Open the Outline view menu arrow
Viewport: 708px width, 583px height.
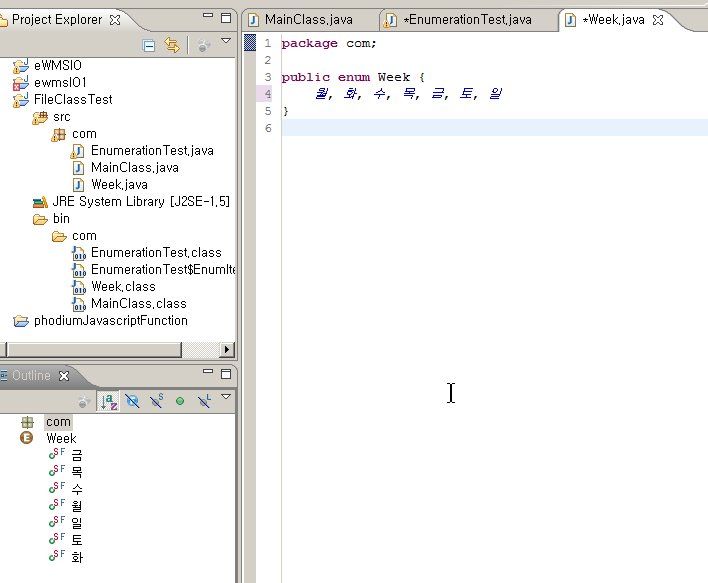click(x=226, y=397)
